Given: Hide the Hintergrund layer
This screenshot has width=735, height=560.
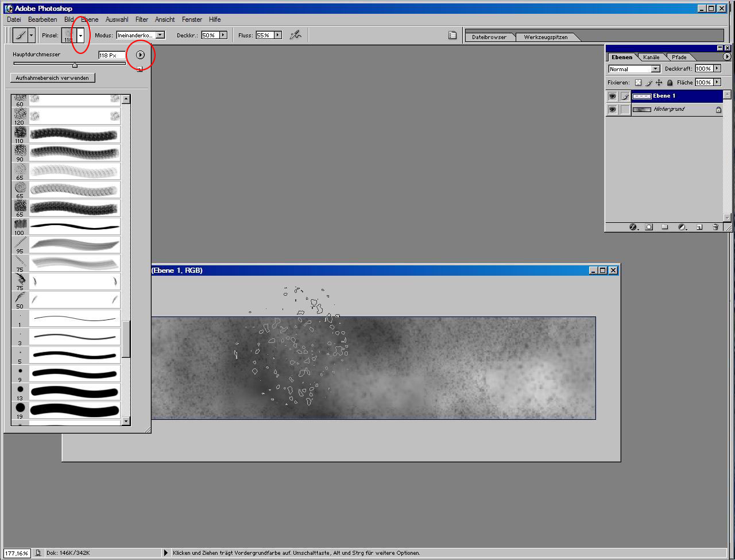Looking at the screenshot, I should (x=612, y=109).
